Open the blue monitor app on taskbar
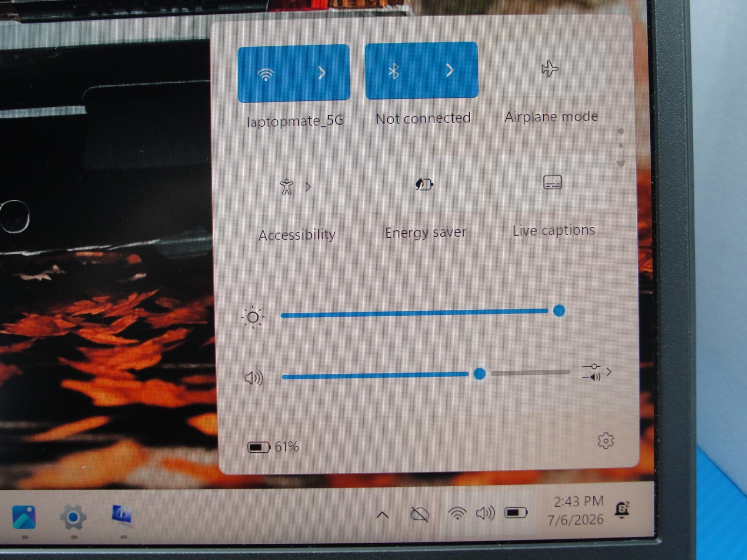 coord(122,516)
